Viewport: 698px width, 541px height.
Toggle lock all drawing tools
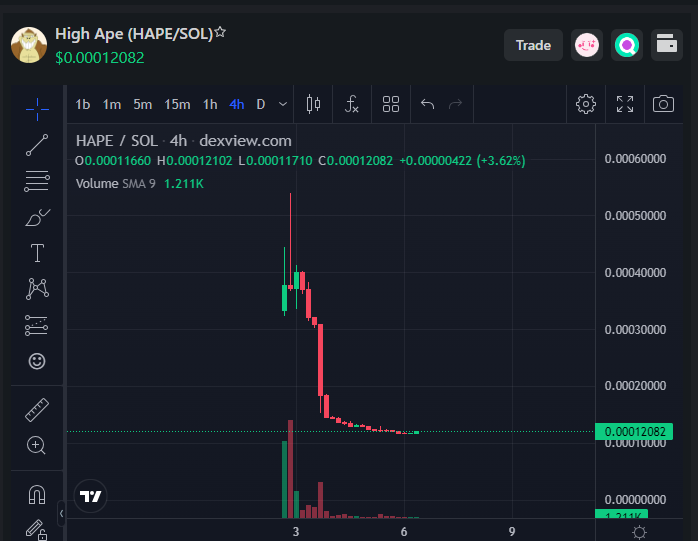[x=37, y=530]
